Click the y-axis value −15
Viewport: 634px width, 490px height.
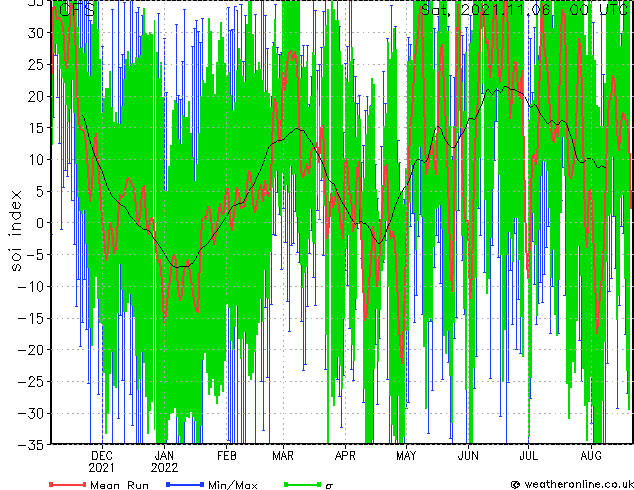(30, 318)
